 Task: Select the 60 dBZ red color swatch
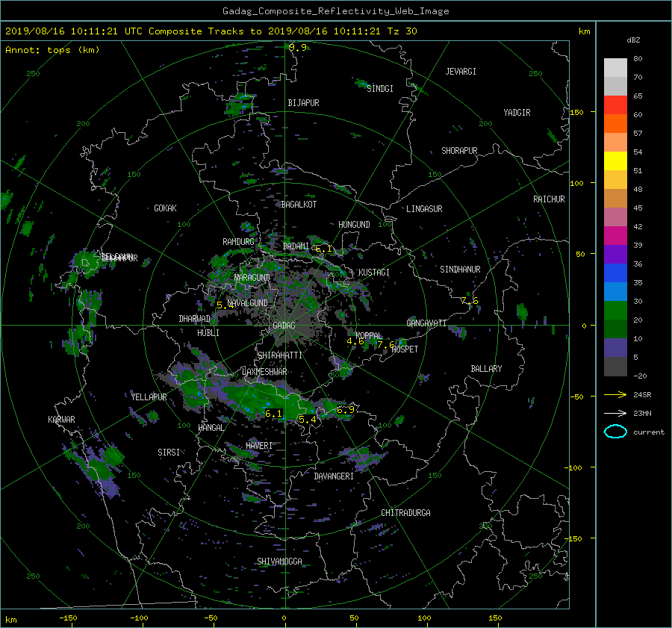615,105
